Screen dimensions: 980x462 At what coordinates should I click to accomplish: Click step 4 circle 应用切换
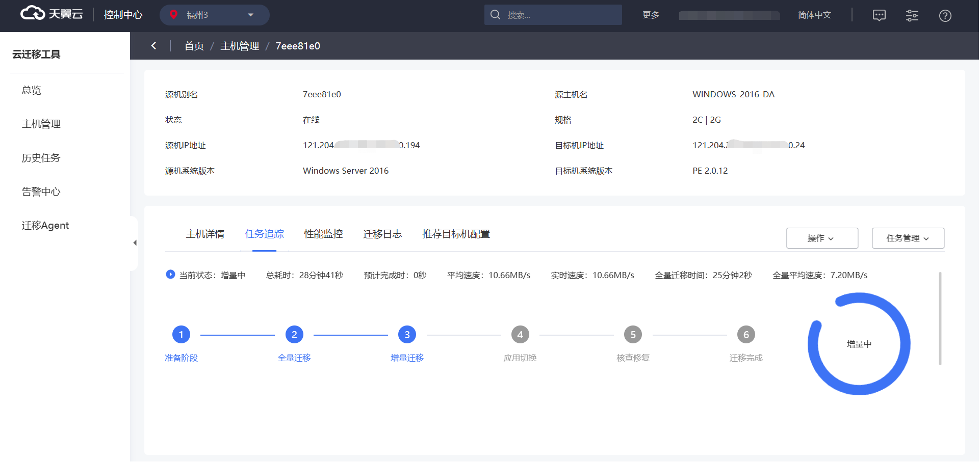520,335
